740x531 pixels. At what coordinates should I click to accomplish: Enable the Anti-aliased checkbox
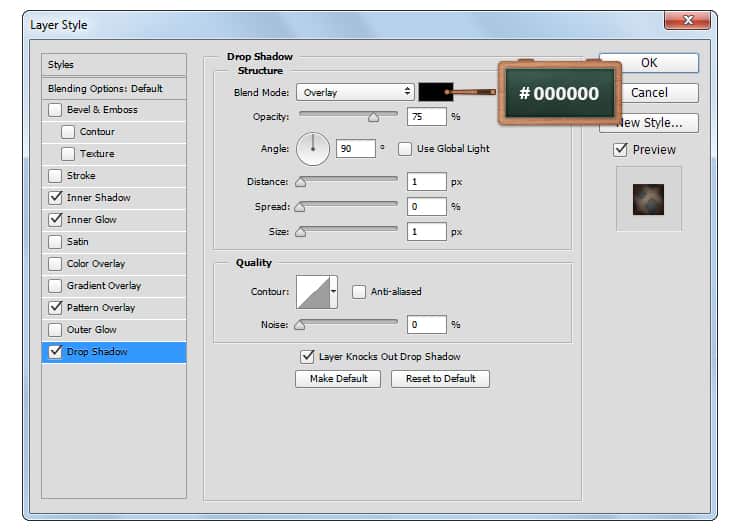pos(359,292)
